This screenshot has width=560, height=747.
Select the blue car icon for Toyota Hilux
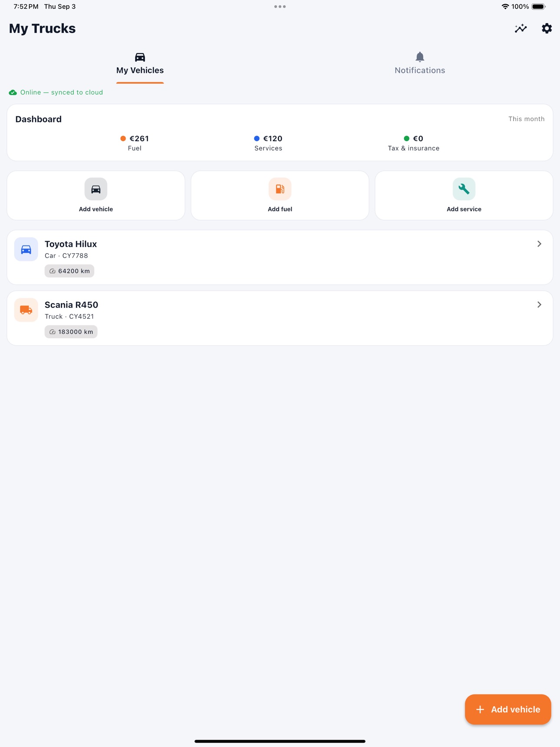[26, 249]
